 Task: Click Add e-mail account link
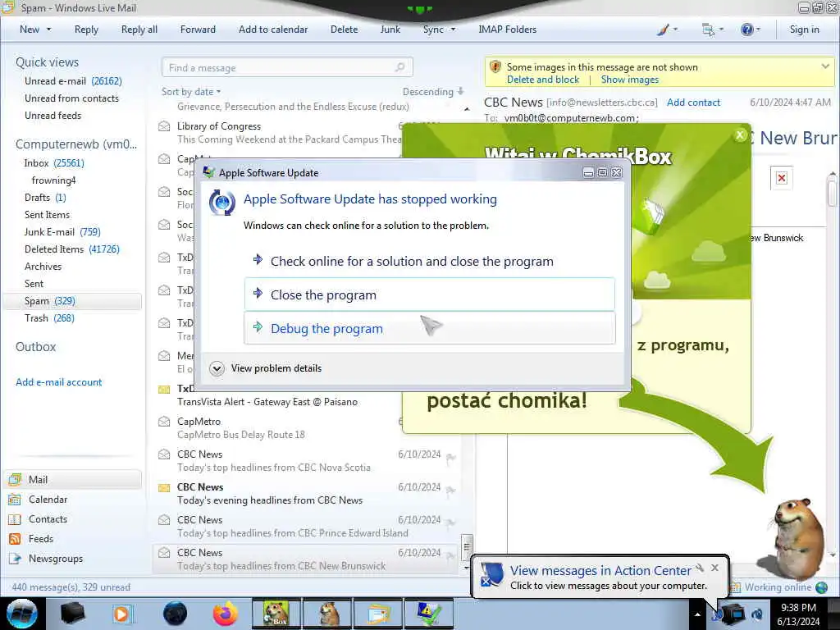[59, 382]
